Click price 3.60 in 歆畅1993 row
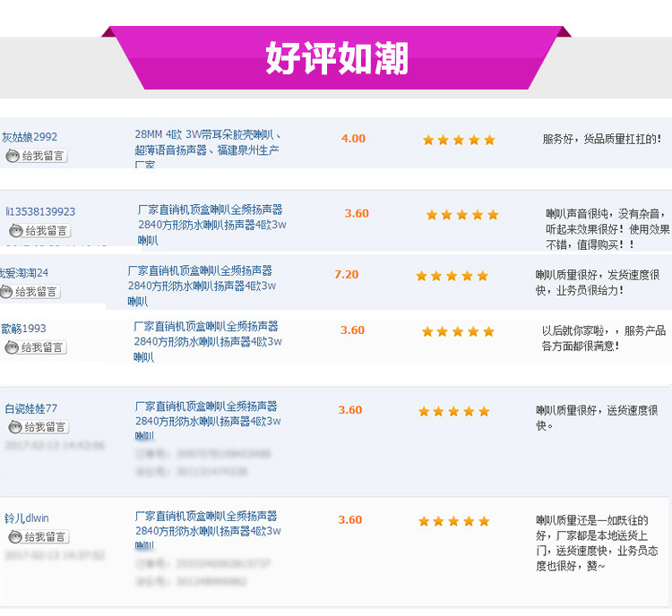672x616 pixels. (352, 330)
